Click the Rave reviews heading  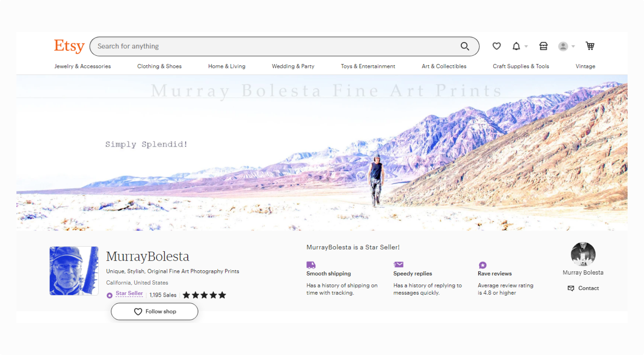pyautogui.click(x=495, y=273)
